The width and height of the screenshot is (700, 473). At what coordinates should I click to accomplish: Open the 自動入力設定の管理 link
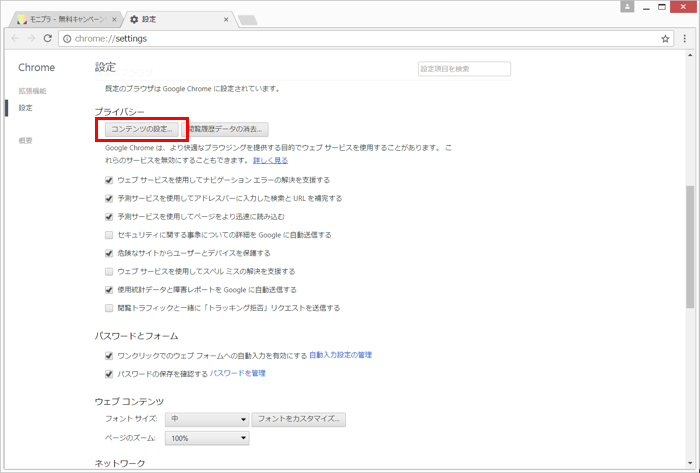point(341,355)
